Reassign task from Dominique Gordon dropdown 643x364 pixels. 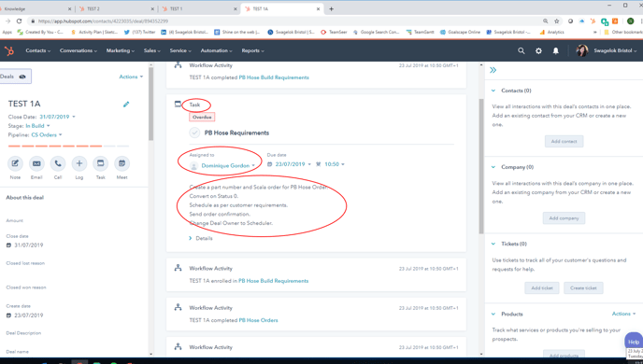click(228, 165)
